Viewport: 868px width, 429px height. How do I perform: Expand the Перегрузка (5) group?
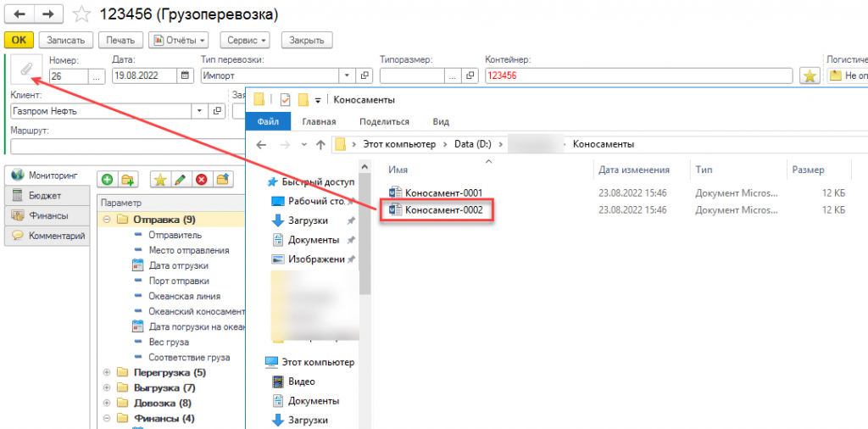coord(107,372)
